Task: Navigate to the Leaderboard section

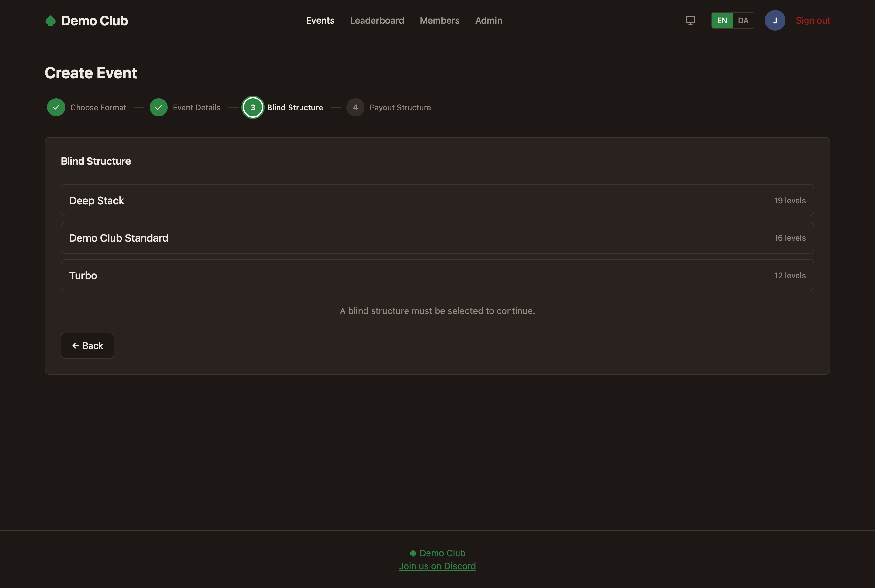Action: click(x=377, y=20)
